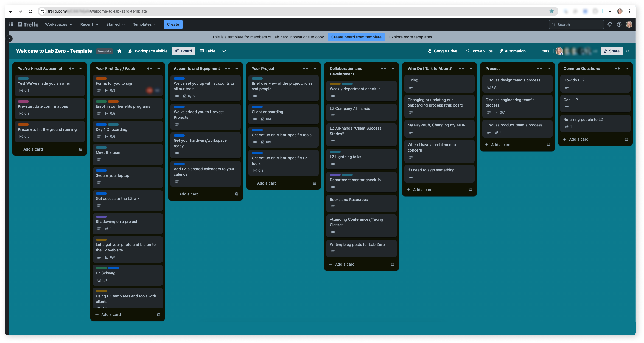Open Chrome's three-dot menu
644x343 pixels.
click(630, 11)
